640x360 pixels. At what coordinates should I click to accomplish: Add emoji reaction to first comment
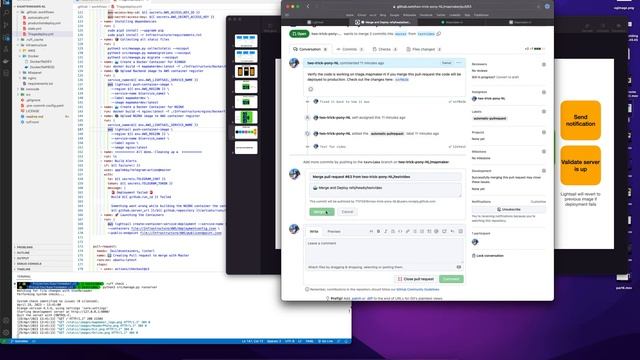click(x=311, y=89)
